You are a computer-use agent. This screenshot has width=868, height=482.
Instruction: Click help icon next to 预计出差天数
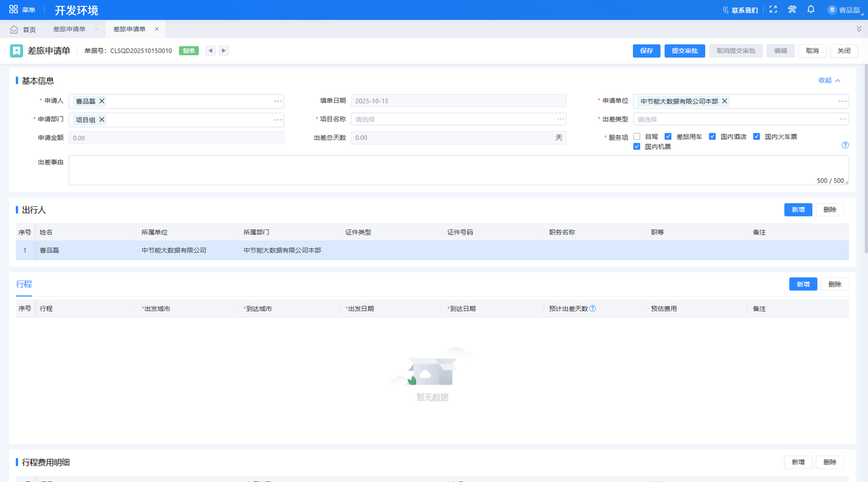point(592,308)
